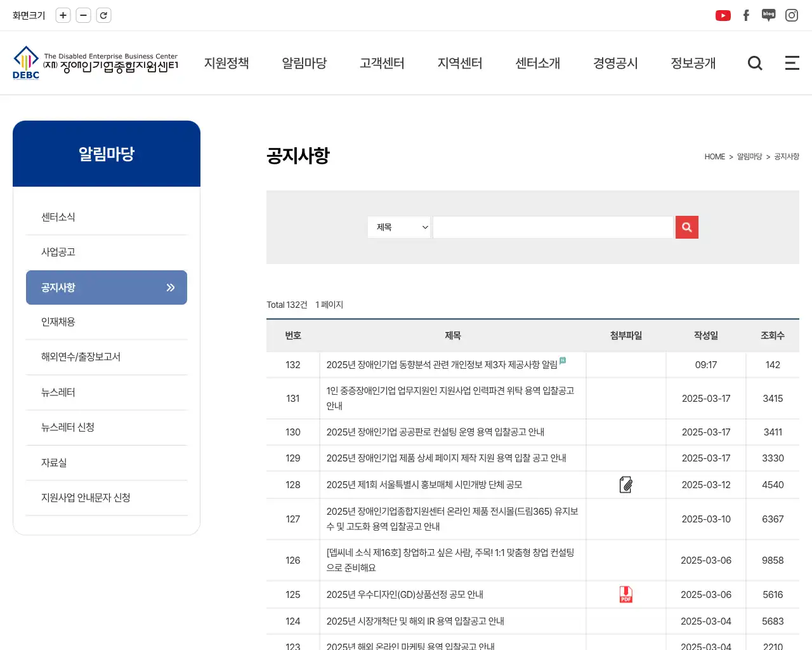Open post 1인 중증장애인기업 업무지원인 지원사업
Image resolution: width=812 pixels, height=650 pixels.
coord(450,398)
